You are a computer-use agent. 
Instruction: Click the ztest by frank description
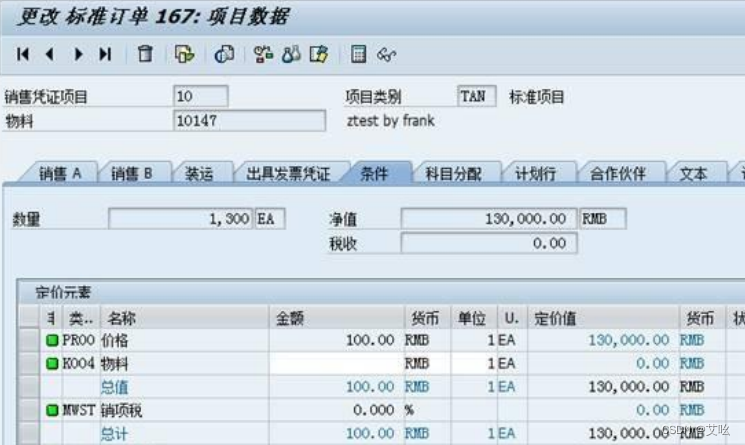(391, 121)
